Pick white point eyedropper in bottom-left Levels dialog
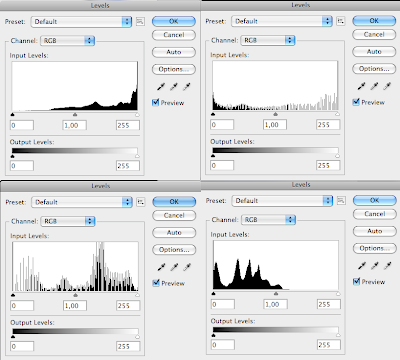Screen dimensions: 400x360 pos(187,267)
